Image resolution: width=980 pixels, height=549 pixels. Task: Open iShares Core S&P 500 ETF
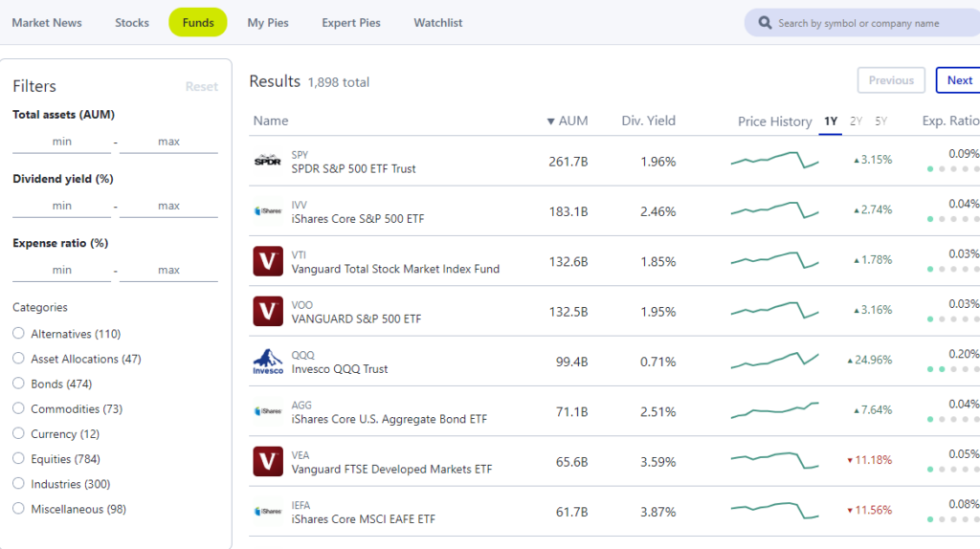[358, 219]
